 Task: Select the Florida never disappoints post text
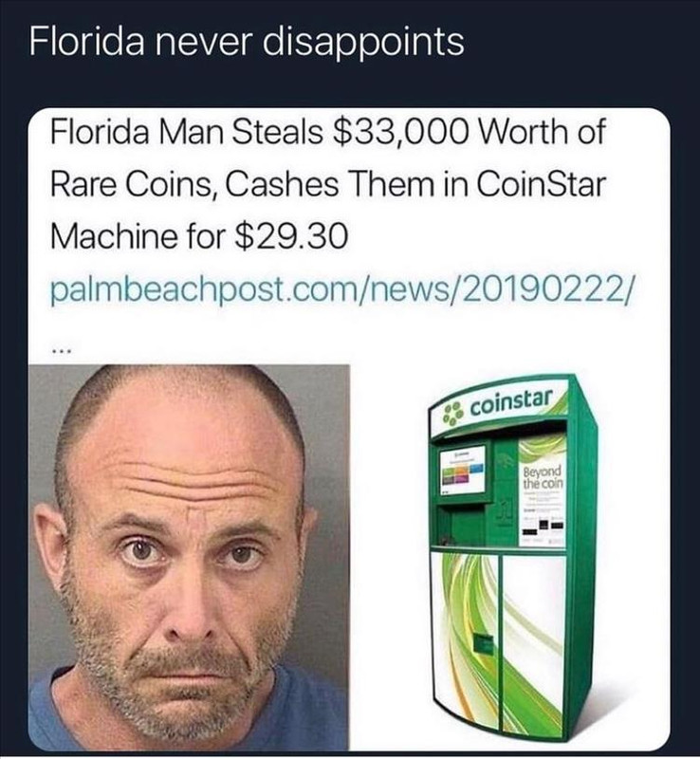point(247,41)
